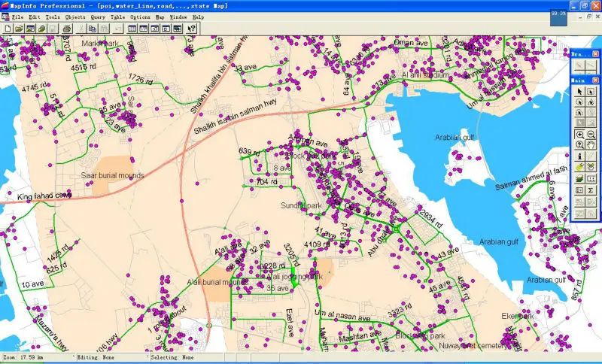Open the File menu

[x=17, y=17]
